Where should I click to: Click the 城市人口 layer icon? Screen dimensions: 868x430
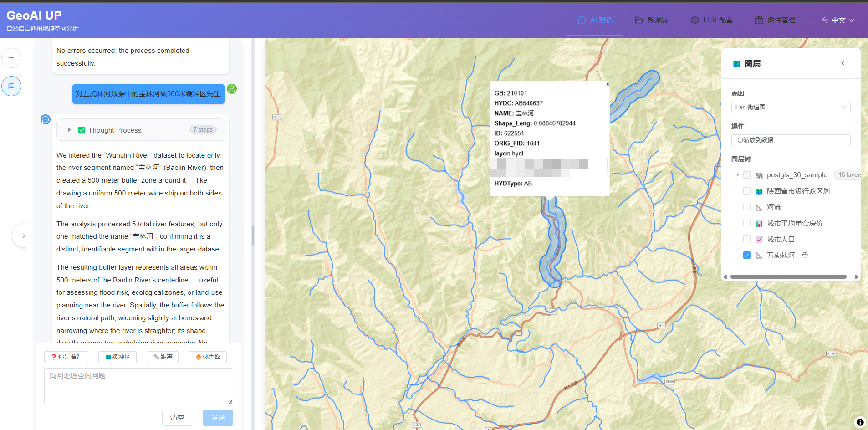pos(759,240)
